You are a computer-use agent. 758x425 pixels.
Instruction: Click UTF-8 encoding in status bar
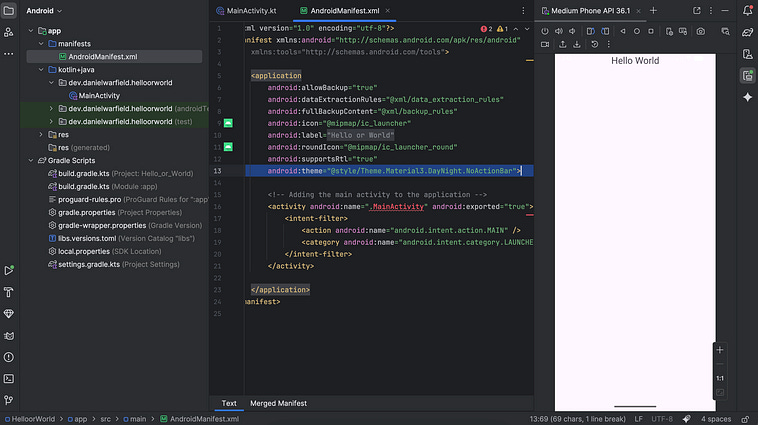click(x=662, y=419)
